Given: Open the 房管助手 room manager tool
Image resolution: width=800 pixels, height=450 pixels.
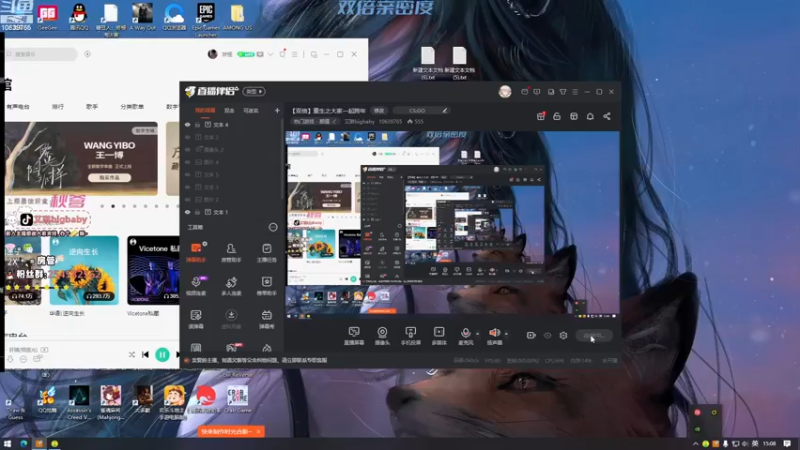Looking at the screenshot, I should point(231,252).
